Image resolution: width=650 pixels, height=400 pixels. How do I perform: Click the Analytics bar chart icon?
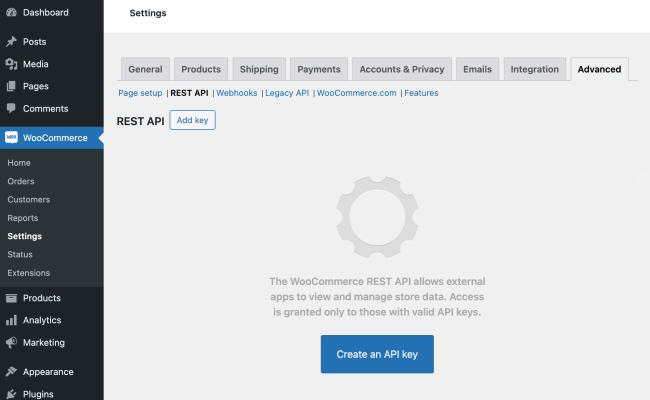(x=12, y=320)
